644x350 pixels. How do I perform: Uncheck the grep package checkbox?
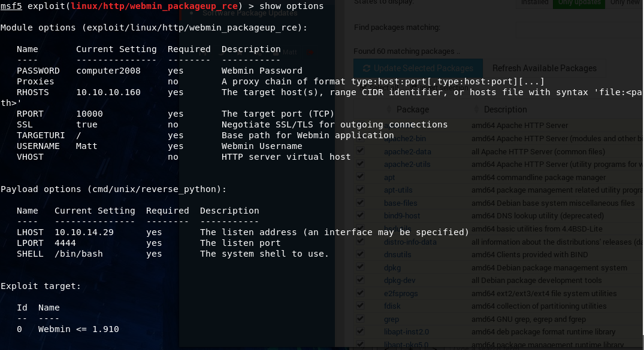pyautogui.click(x=360, y=318)
